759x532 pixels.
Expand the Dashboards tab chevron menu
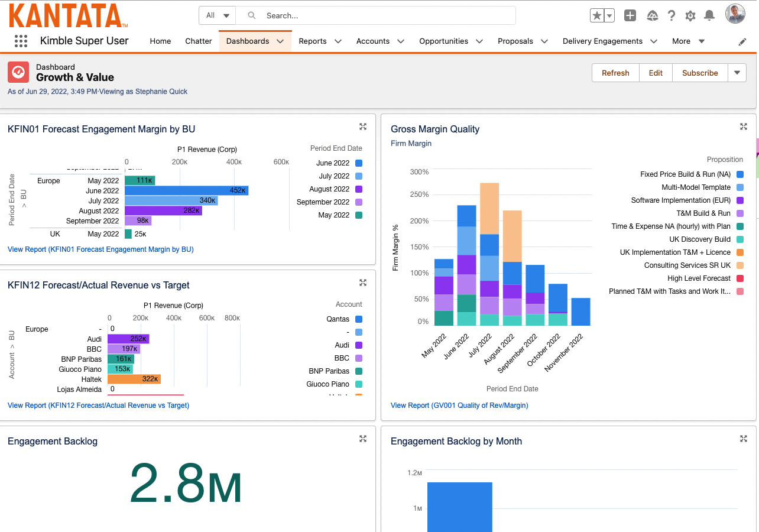pyautogui.click(x=280, y=41)
